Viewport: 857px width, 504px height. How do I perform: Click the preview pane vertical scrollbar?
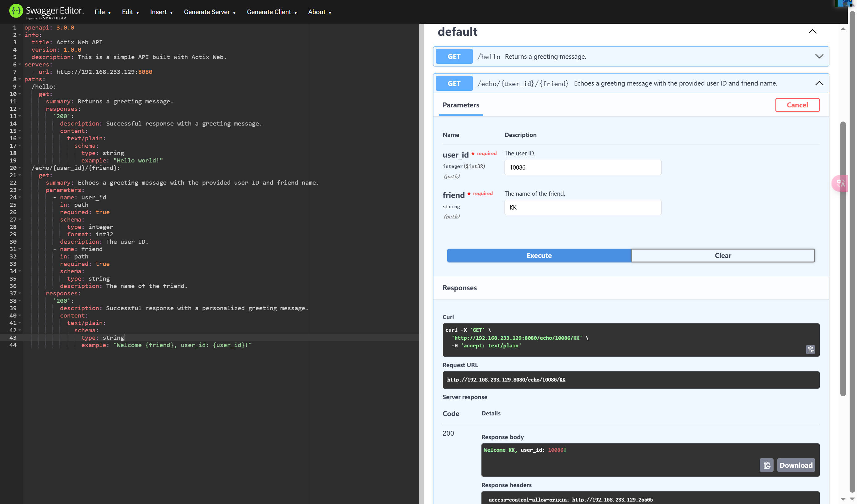tap(843, 258)
